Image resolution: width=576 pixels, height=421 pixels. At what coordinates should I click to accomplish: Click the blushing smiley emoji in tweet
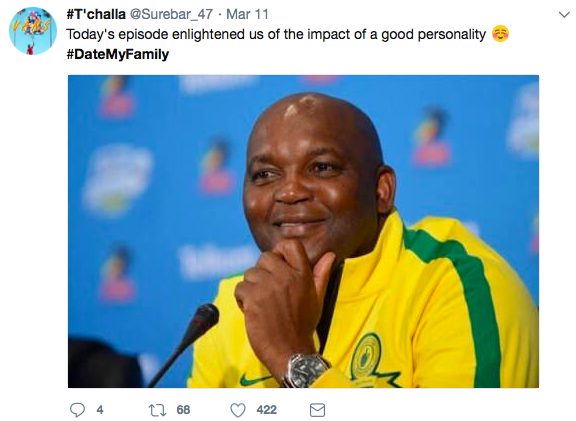(x=500, y=34)
